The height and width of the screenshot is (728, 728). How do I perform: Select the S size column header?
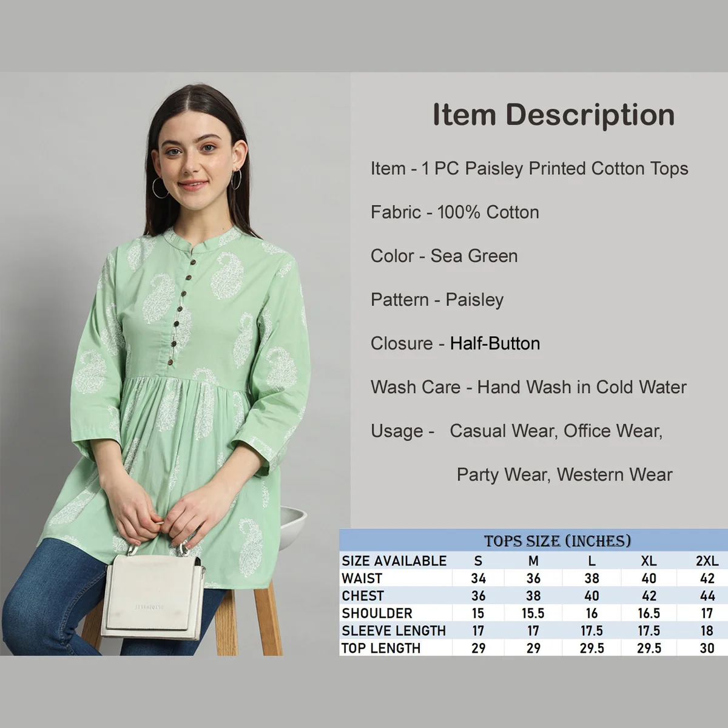(478, 561)
